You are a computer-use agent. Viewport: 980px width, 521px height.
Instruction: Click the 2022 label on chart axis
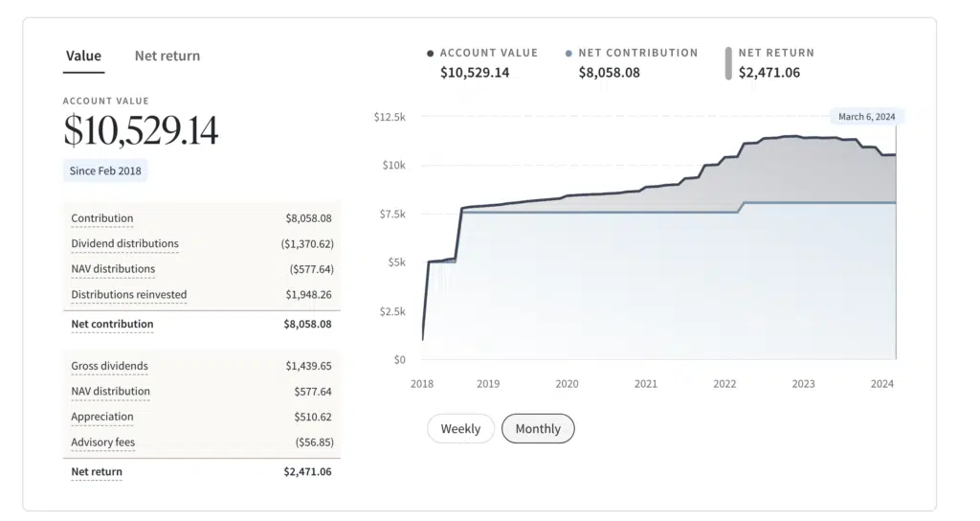pyautogui.click(x=724, y=384)
